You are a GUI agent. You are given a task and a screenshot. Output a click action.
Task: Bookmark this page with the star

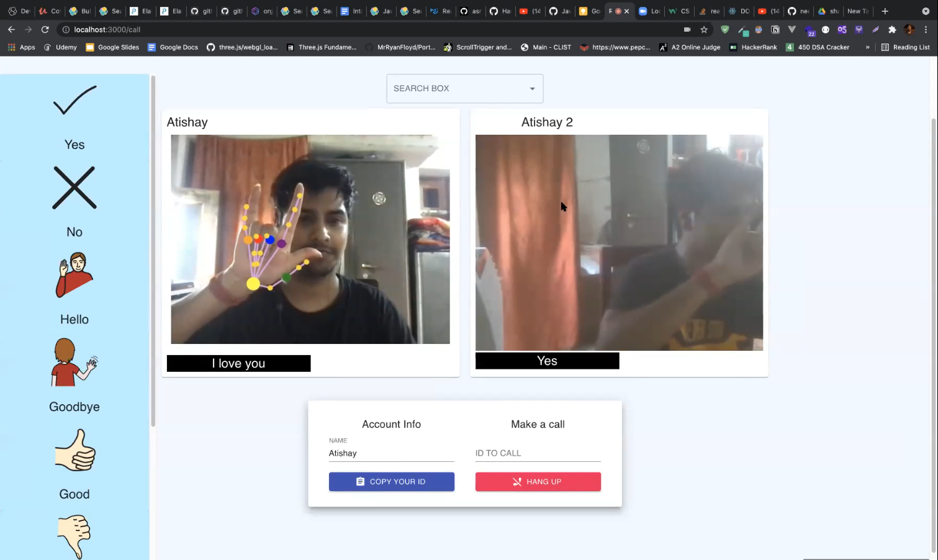click(704, 29)
